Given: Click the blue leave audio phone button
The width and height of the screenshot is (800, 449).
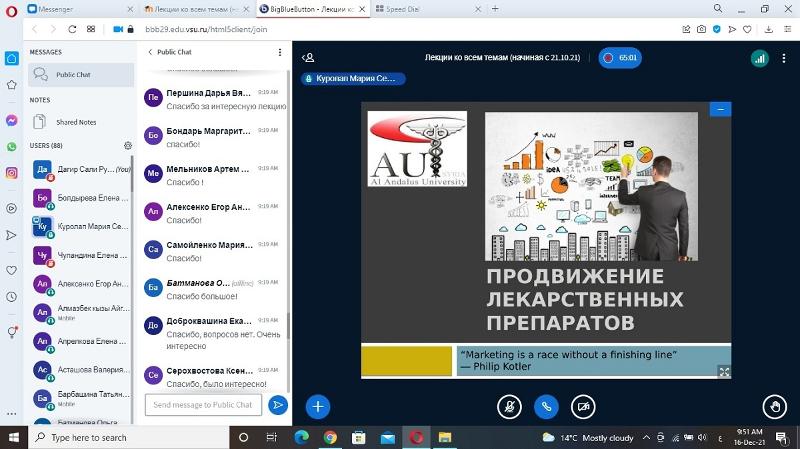Looking at the screenshot, I should click(546, 406).
